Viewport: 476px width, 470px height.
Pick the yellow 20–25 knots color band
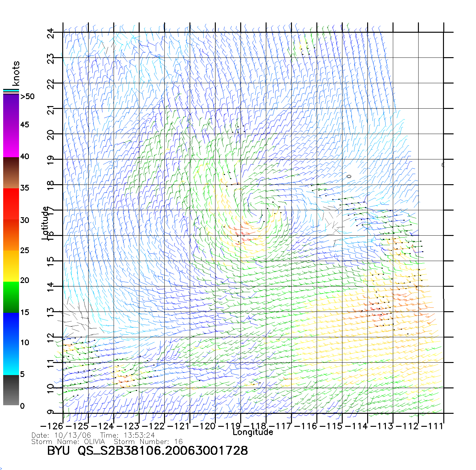point(11,266)
